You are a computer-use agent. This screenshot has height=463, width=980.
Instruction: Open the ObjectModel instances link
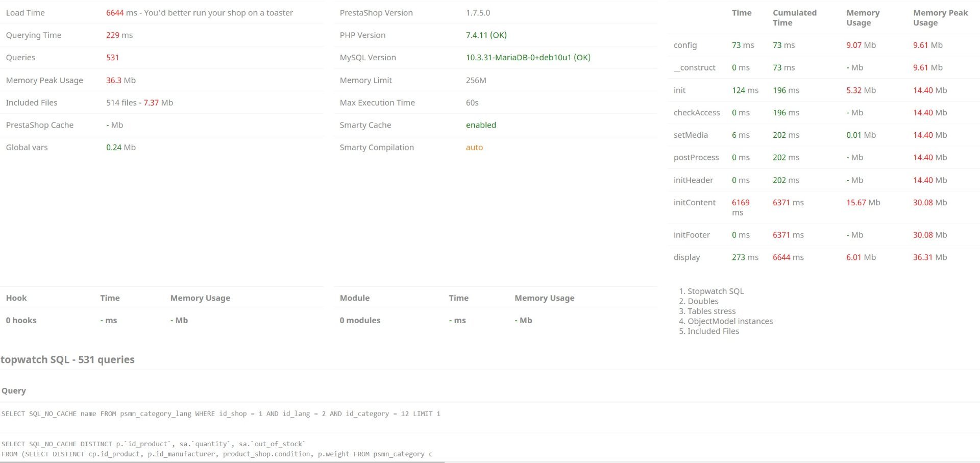pyautogui.click(x=730, y=321)
